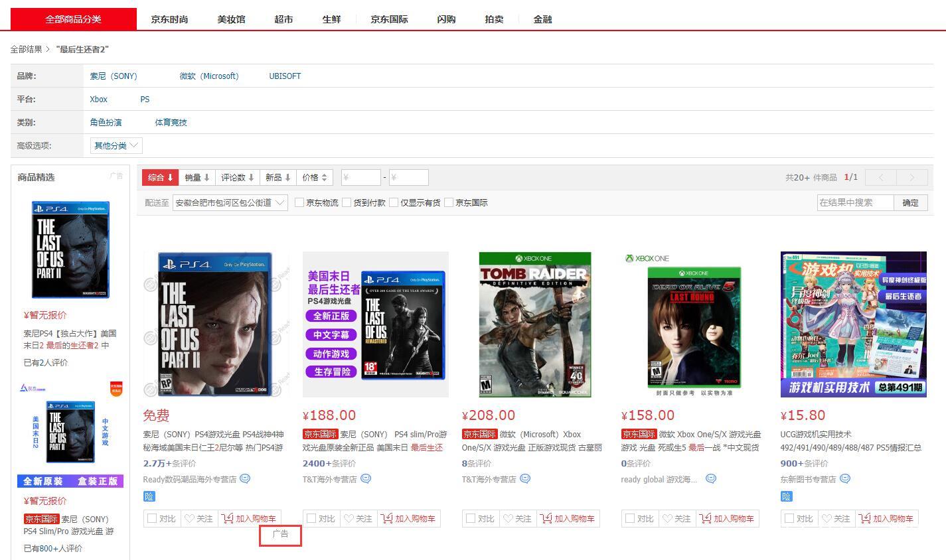Open 全部商品分类 menu
This screenshot has width=946, height=560.
coord(73,19)
